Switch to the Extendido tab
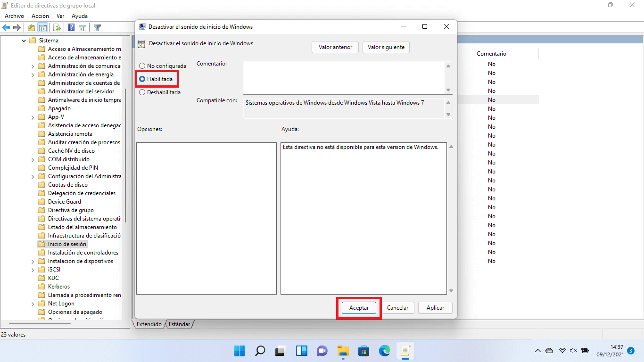 click(x=149, y=324)
